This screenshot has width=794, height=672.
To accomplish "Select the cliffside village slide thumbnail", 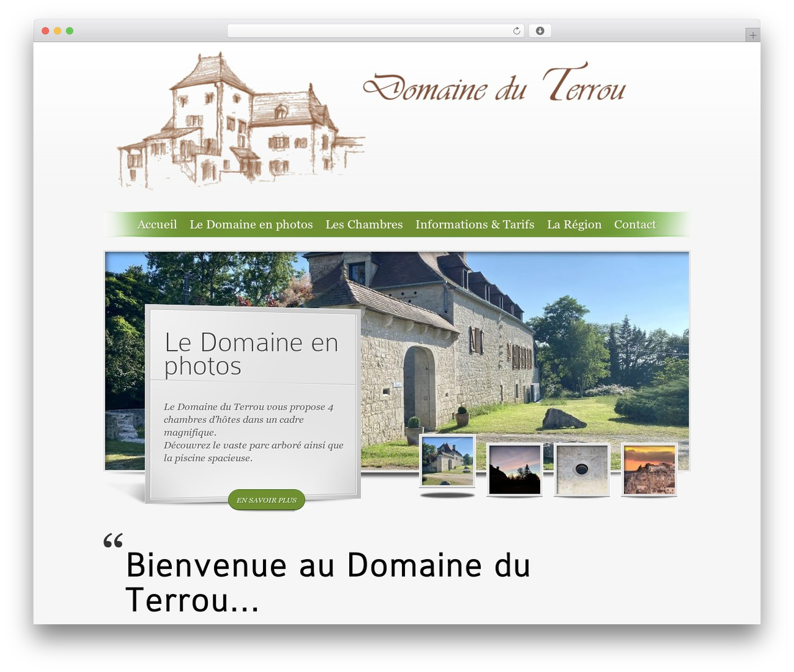I will (x=649, y=469).
